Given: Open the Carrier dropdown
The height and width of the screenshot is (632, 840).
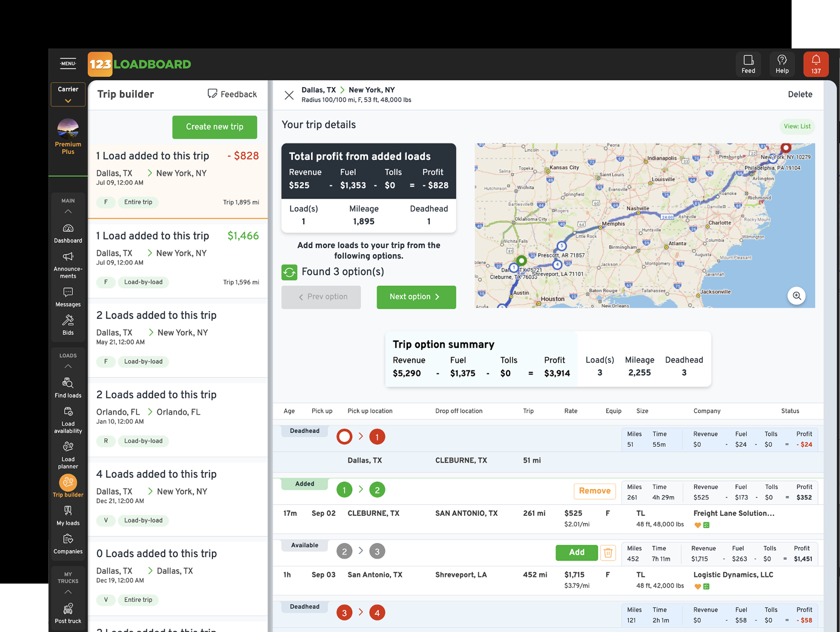Looking at the screenshot, I should click(x=68, y=95).
